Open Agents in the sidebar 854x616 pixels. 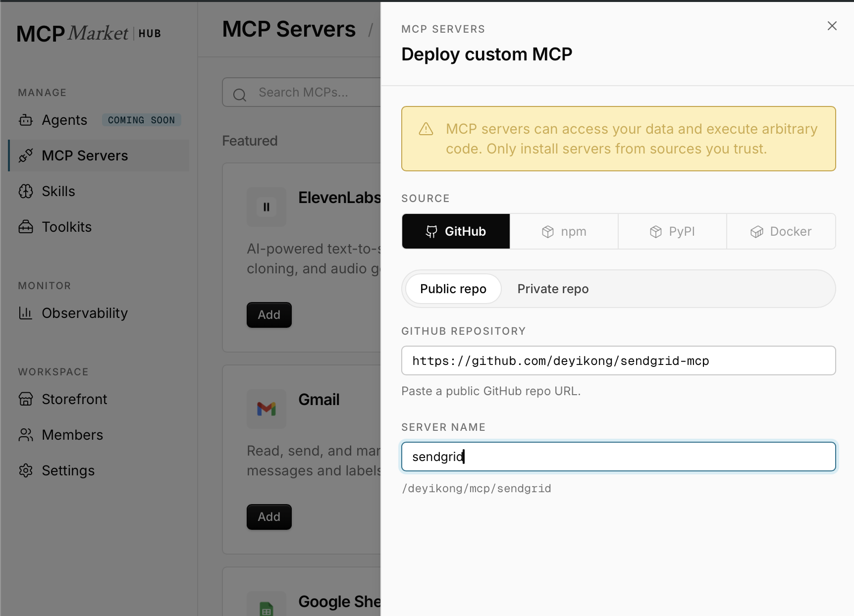click(99, 120)
